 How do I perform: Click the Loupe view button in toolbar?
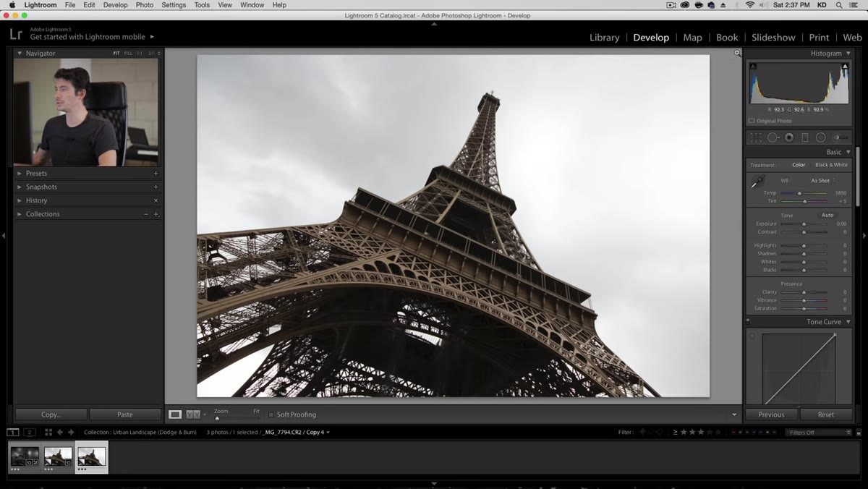click(x=175, y=414)
